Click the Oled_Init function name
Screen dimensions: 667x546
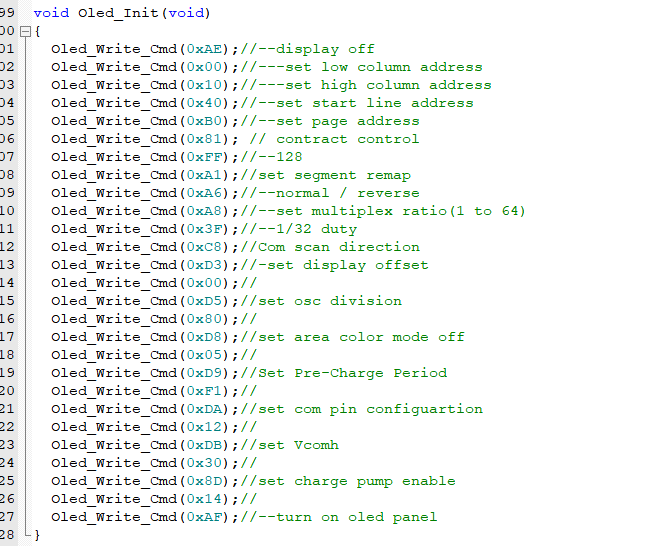pos(118,13)
